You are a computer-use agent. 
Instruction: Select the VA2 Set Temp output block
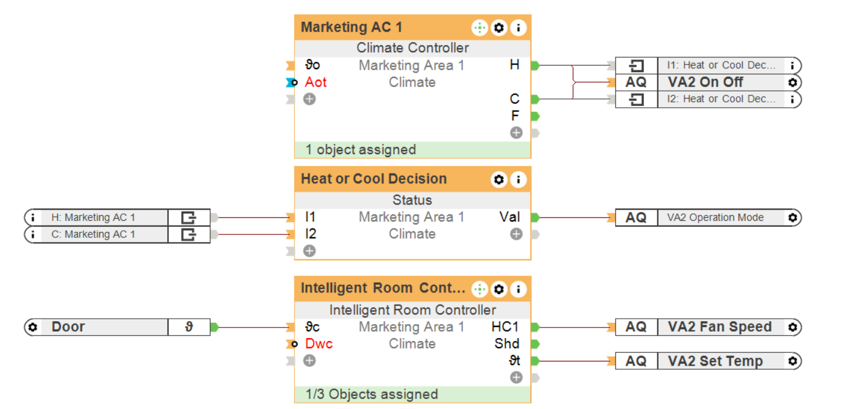[x=715, y=361]
